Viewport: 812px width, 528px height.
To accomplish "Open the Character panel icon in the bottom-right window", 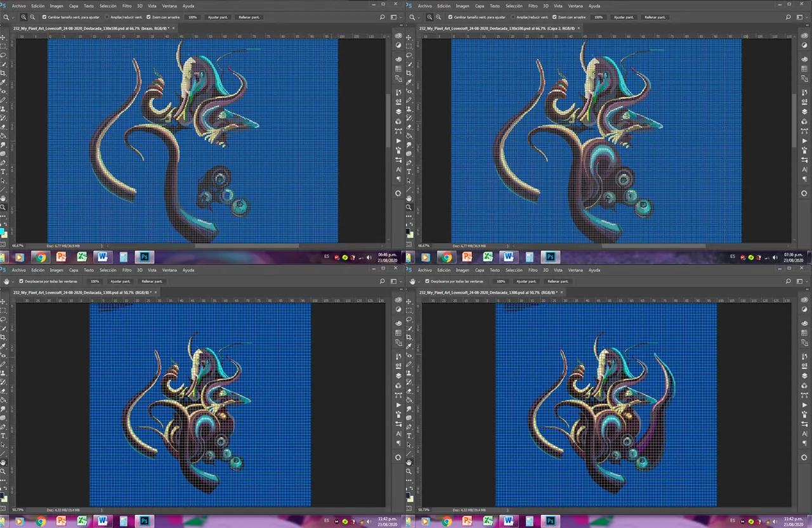I will [804, 433].
